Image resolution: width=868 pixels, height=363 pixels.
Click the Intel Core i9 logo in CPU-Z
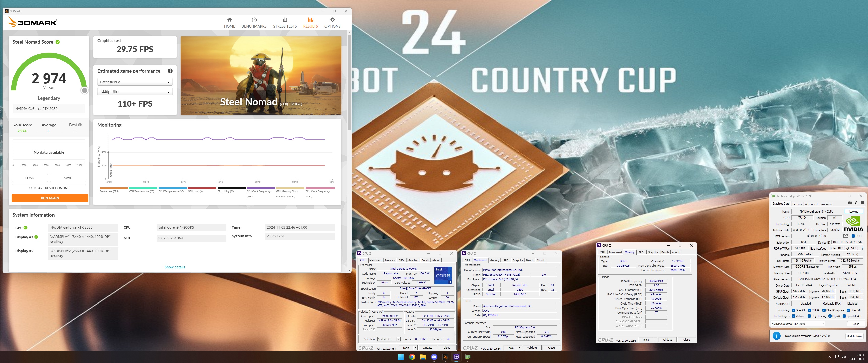tap(443, 276)
